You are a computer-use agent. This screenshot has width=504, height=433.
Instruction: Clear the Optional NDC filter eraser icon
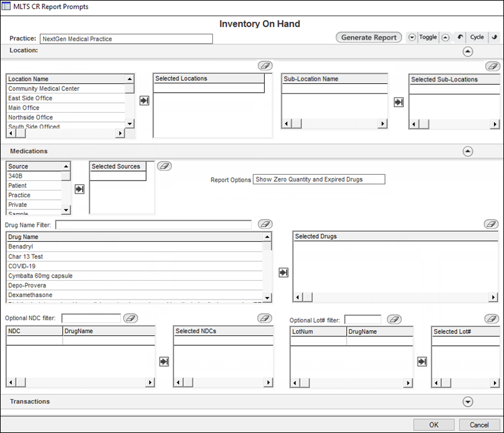coord(130,318)
